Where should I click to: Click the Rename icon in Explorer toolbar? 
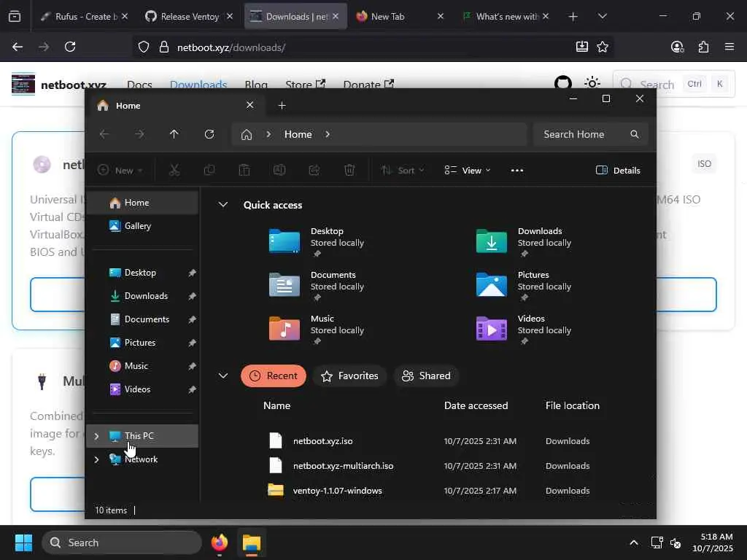pyautogui.click(x=279, y=170)
